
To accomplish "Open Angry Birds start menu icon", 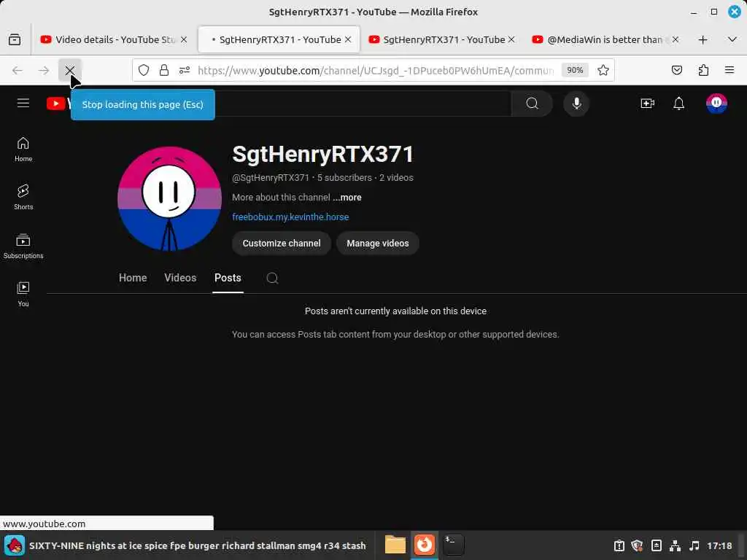I will tap(15, 545).
